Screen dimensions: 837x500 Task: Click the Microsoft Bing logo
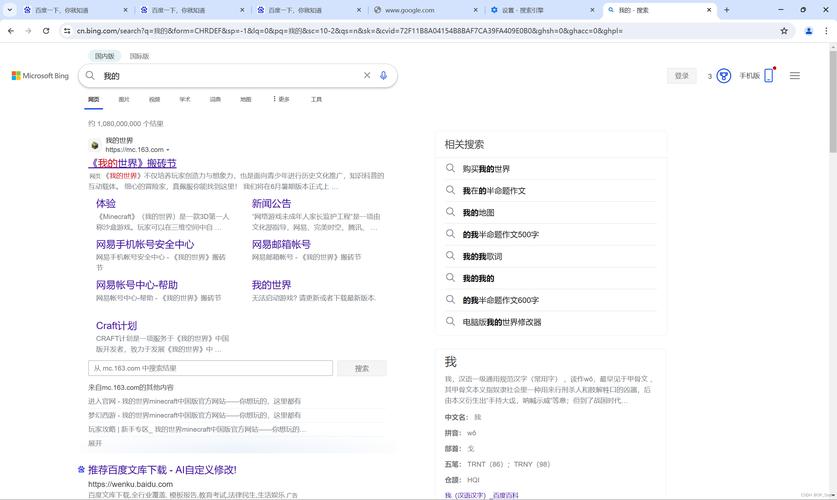[x=40, y=76]
